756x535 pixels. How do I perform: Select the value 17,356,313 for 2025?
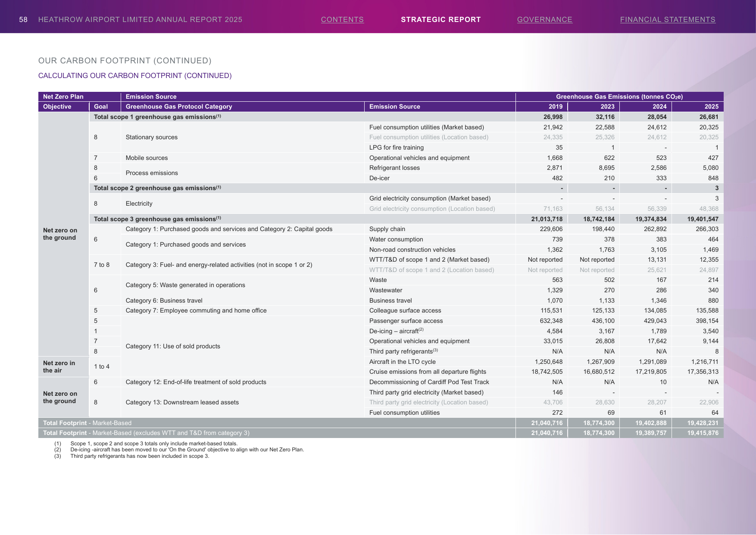[703, 372]
